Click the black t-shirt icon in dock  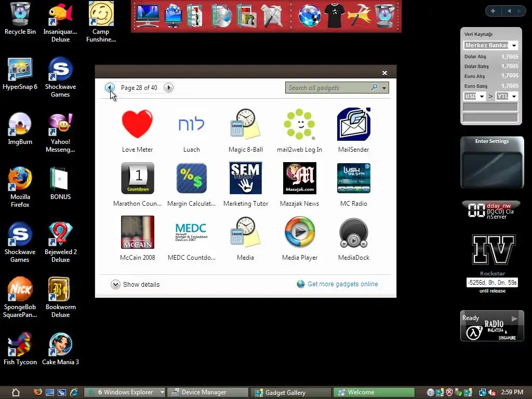click(335, 15)
